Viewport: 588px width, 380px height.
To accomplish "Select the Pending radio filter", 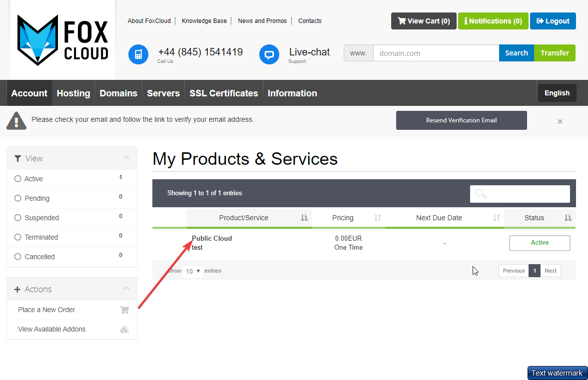I will pos(18,198).
